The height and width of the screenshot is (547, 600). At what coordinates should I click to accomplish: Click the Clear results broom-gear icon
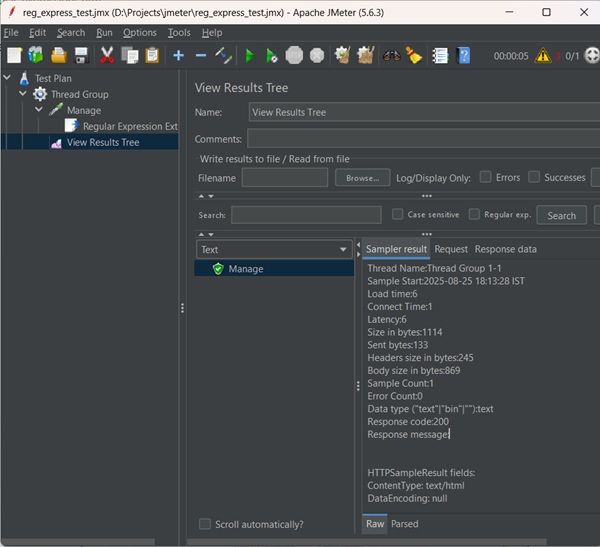click(x=342, y=56)
